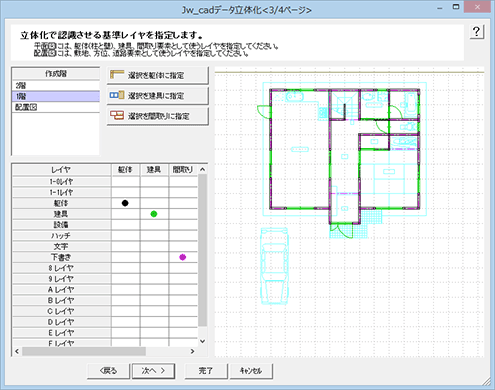Toggle the magenta 間取り dot in 下書き row
The image size is (495, 390).
(x=182, y=257)
